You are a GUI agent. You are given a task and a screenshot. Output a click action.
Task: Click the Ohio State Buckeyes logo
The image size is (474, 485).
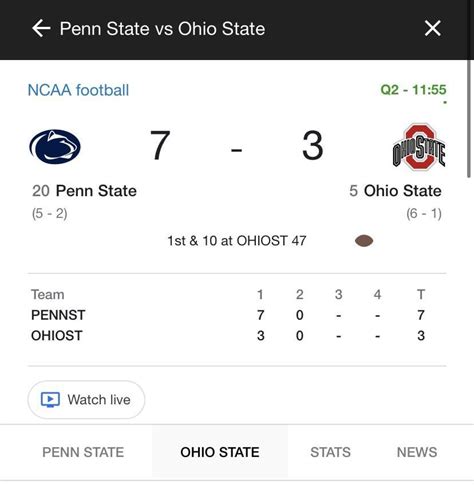tap(419, 147)
